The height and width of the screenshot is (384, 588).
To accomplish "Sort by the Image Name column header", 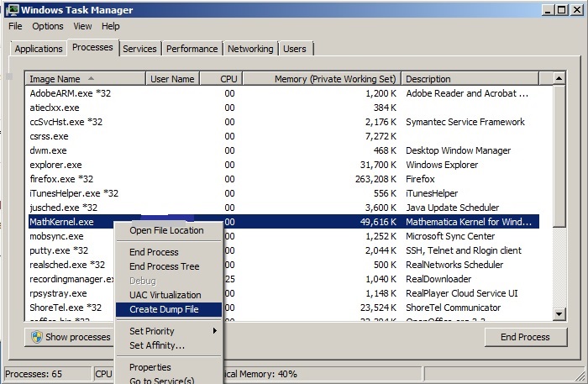I will coord(86,79).
